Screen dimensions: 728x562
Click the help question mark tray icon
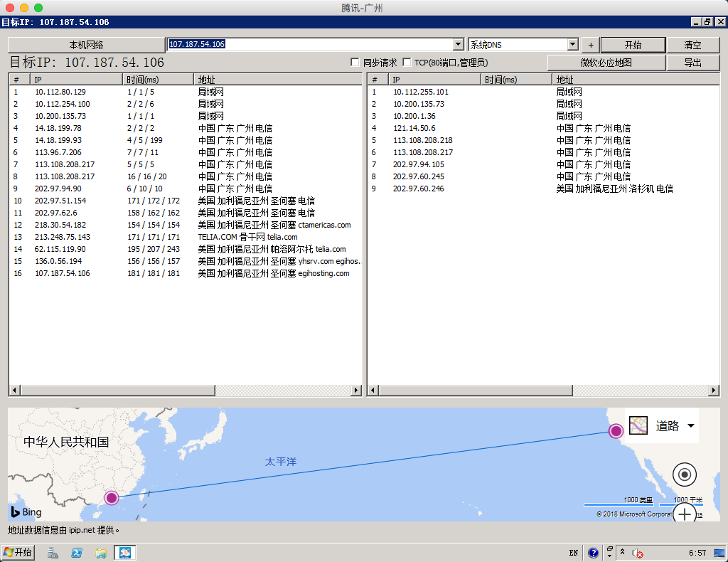tap(593, 553)
